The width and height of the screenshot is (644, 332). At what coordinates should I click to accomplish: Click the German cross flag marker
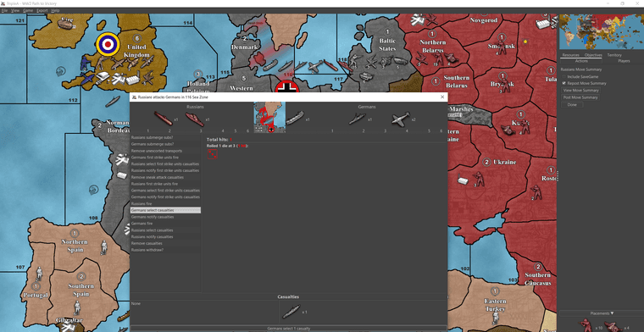click(x=287, y=87)
